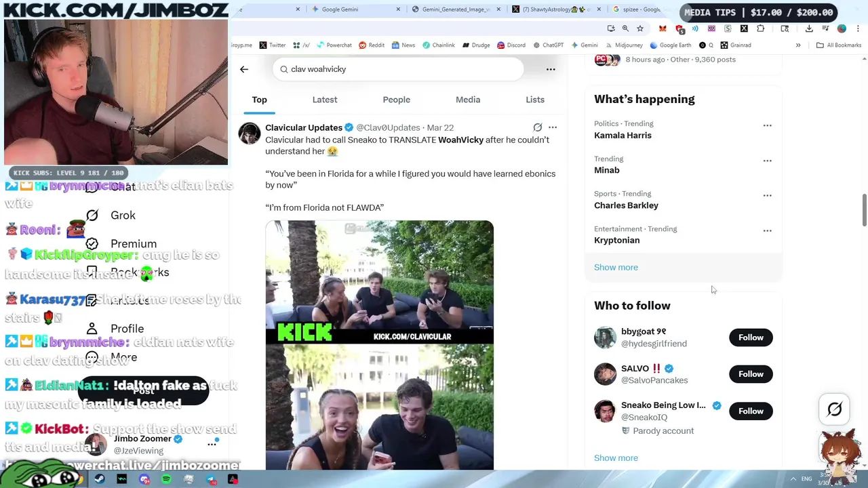The height and width of the screenshot is (488, 868).
Task: Open Reddit bookmark in bookmarks bar
Action: 372,45
